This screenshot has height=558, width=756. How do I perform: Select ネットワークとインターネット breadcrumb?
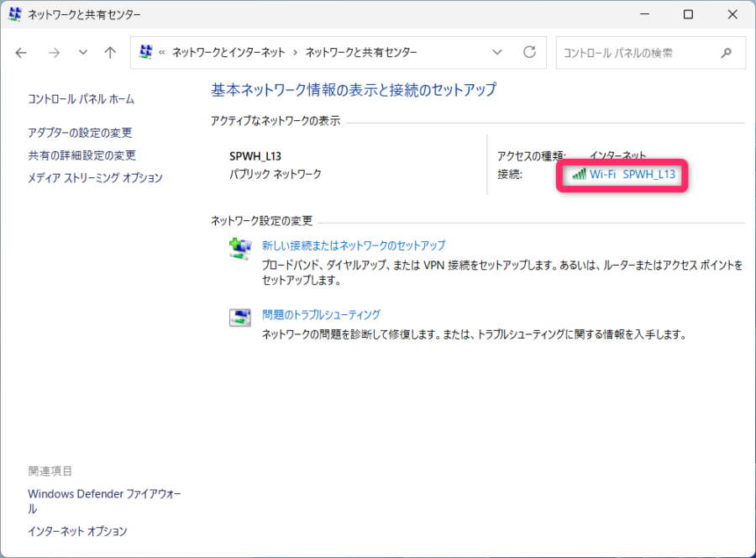pyautogui.click(x=228, y=52)
